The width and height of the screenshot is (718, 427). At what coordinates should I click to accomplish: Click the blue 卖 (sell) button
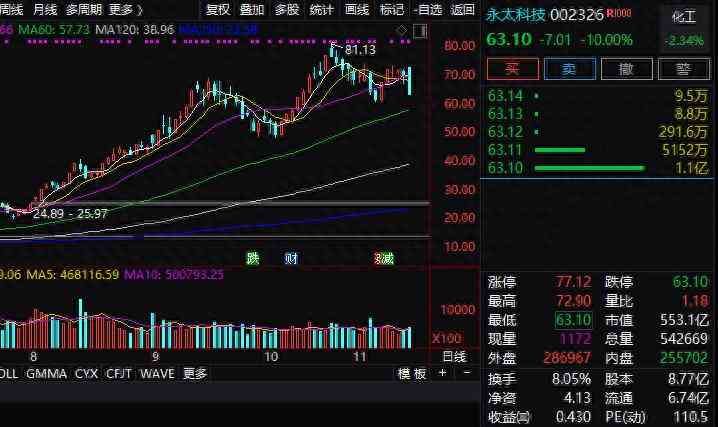570,69
